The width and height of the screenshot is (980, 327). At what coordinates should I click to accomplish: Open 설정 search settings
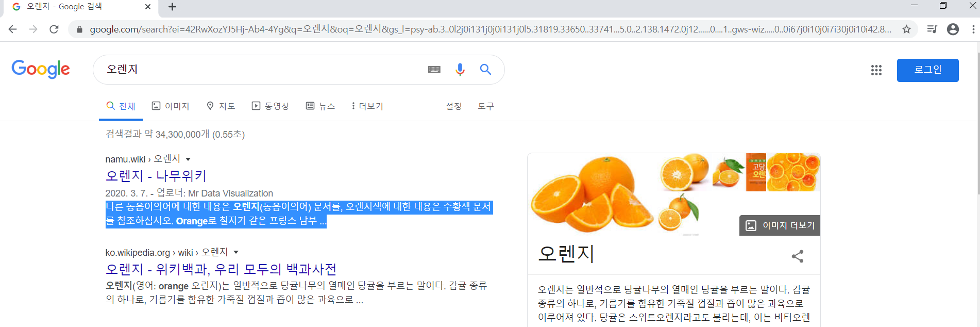click(453, 106)
